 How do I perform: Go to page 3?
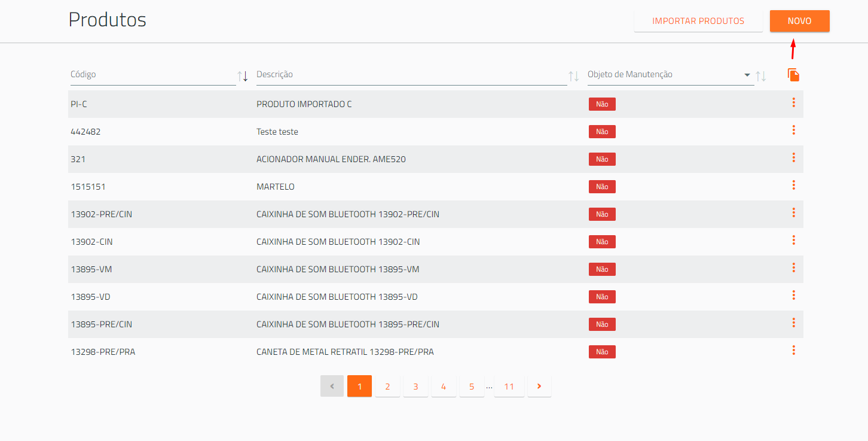[x=415, y=386]
